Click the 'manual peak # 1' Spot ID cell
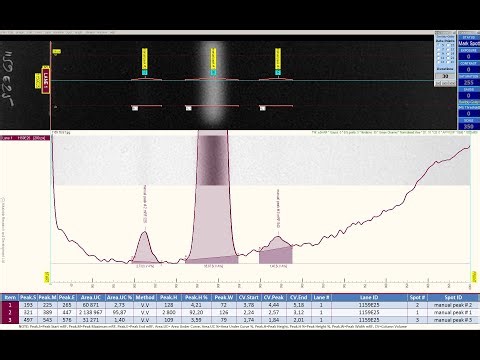 click(453, 312)
